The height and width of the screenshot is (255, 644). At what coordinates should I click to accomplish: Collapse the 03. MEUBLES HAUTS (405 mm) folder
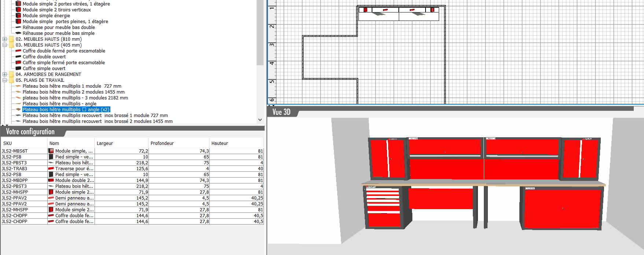tap(5, 45)
